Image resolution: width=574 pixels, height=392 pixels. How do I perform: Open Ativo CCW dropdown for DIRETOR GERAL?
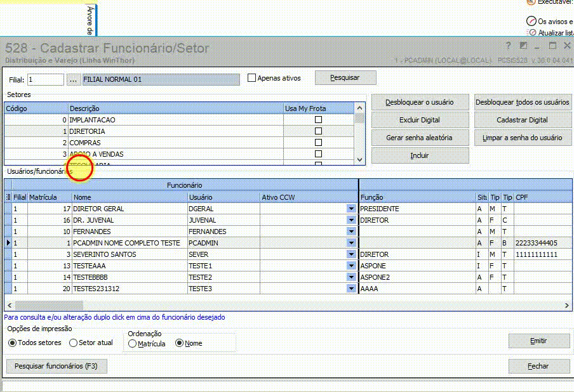pyautogui.click(x=351, y=209)
